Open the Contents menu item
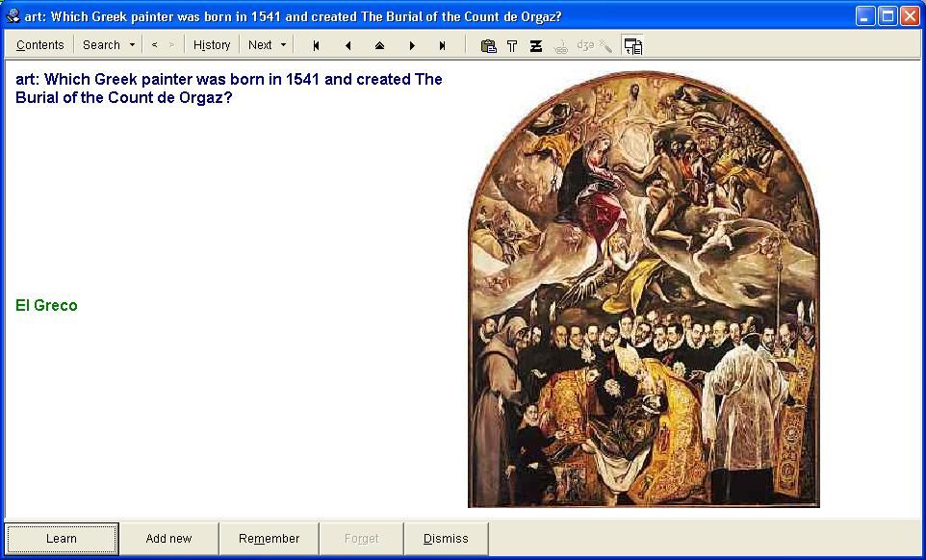 pyautogui.click(x=40, y=45)
